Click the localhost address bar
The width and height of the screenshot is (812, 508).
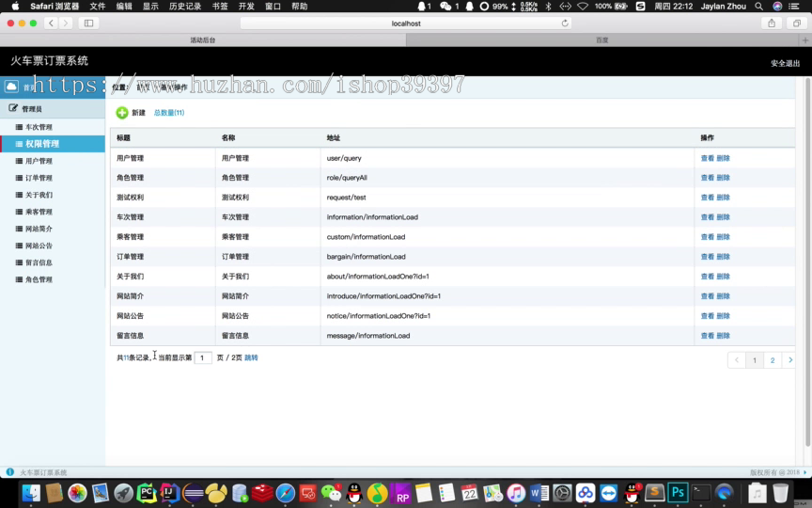tap(406, 23)
